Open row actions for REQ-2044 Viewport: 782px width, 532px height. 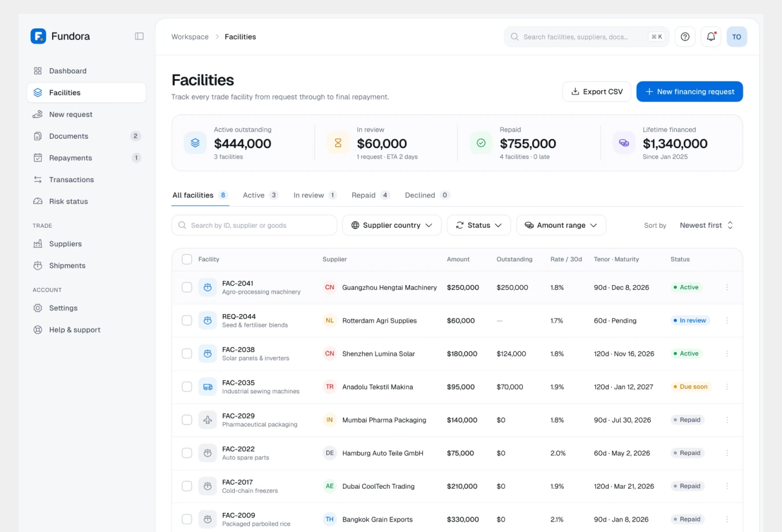pyautogui.click(x=727, y=320)
